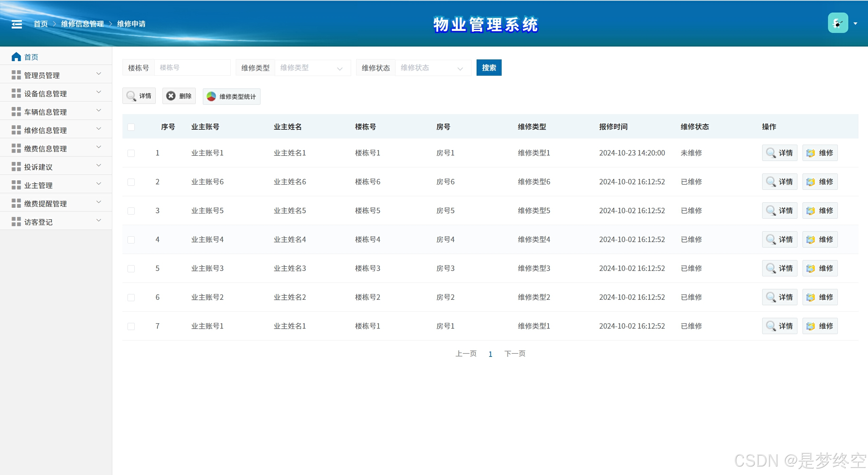Click the 删除 delete X icon button
Screen dimensions: 868x475
[179, 96]
